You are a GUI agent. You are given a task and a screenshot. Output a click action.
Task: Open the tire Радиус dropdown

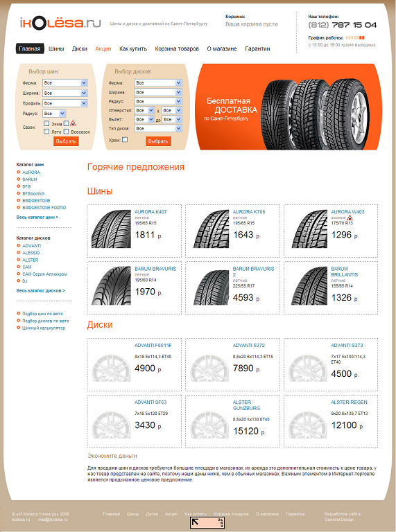click(54, 114)
